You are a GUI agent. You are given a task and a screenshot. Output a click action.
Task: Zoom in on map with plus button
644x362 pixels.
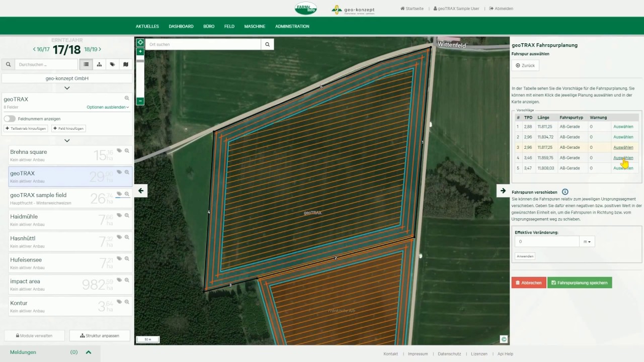pyautogui.click(x=140, y=51)
